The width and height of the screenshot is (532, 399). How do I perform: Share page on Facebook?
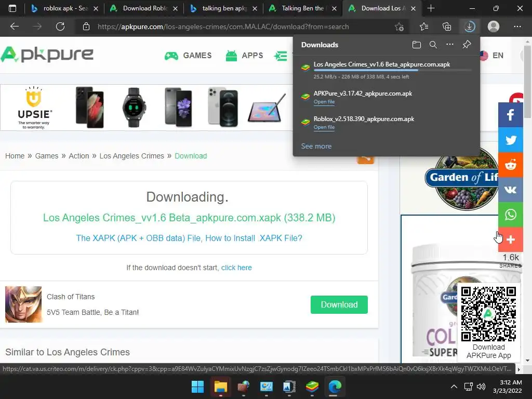click(510, 115)
